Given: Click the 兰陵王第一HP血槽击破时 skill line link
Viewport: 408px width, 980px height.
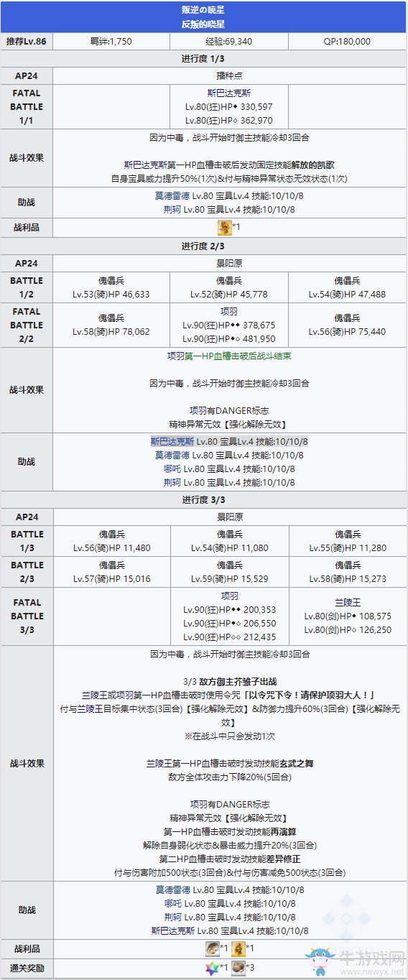Looking at the screenshot, I should tap(229, 764).
